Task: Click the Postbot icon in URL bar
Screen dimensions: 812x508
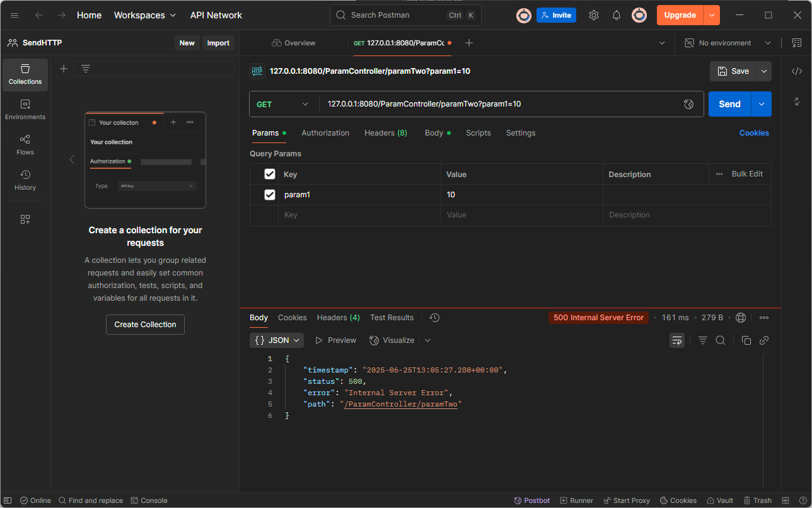Action: (688, 104)
